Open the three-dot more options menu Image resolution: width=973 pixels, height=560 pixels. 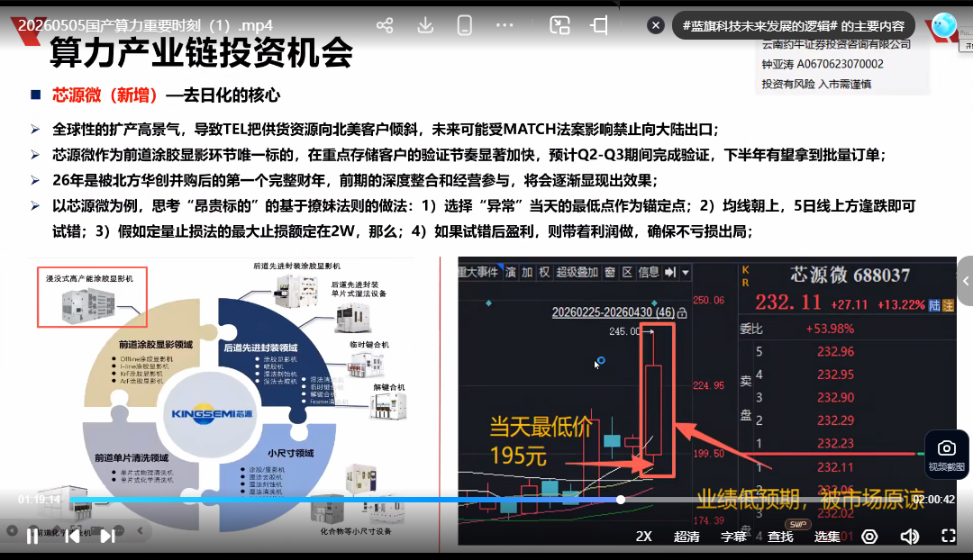coord(505,25)
